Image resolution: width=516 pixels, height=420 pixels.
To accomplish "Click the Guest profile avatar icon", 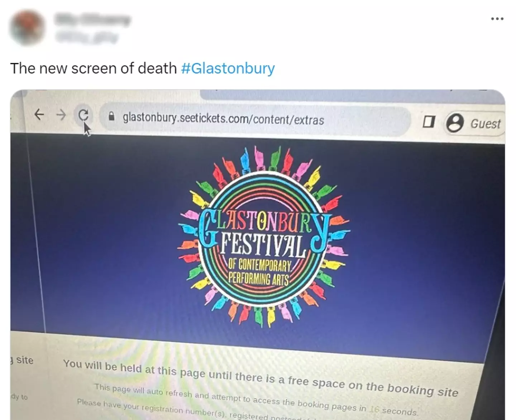I will [455, 123].
